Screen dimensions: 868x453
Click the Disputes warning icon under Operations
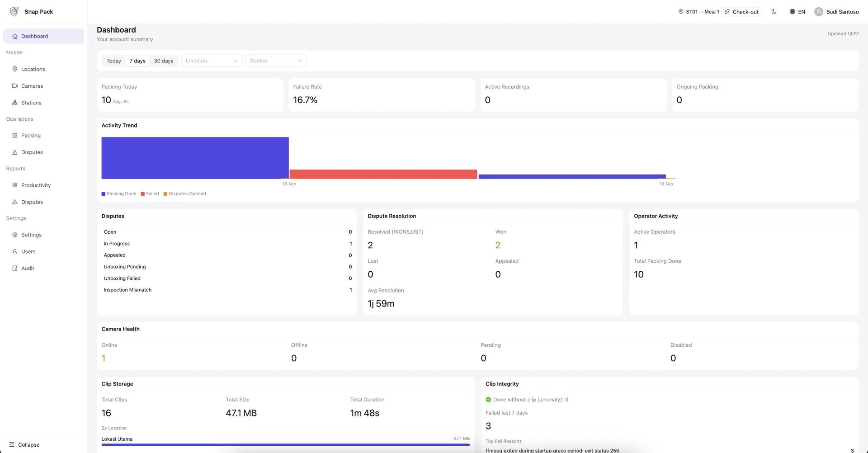(x=15, y=152)
